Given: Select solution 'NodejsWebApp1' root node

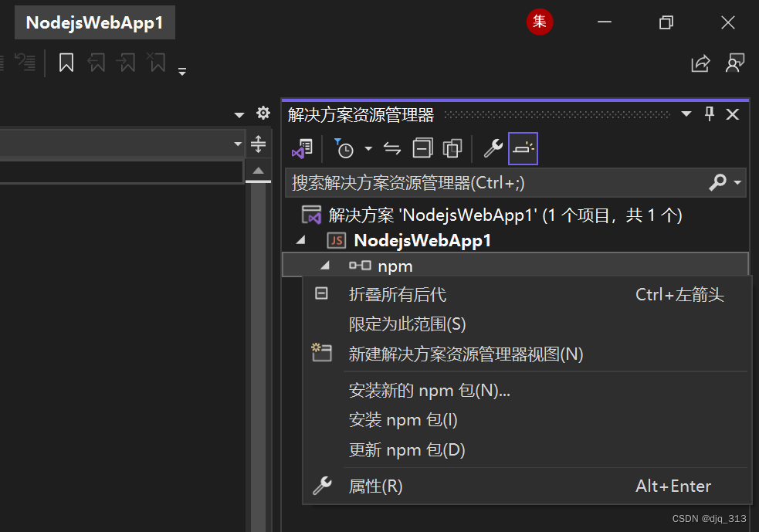Looking at the screenshot, I should click(492, 215).
